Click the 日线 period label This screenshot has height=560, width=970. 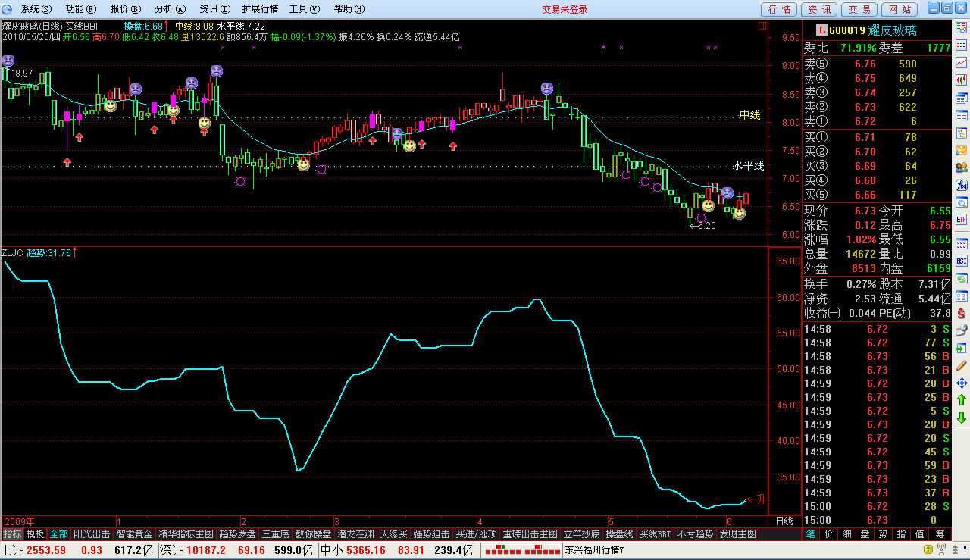tap(784, 521)
